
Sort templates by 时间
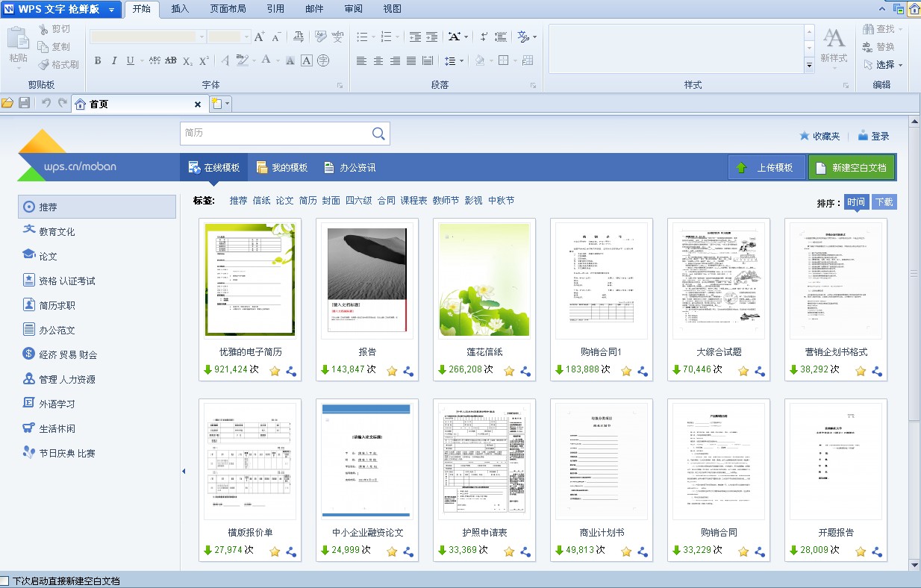click(856, 202)
